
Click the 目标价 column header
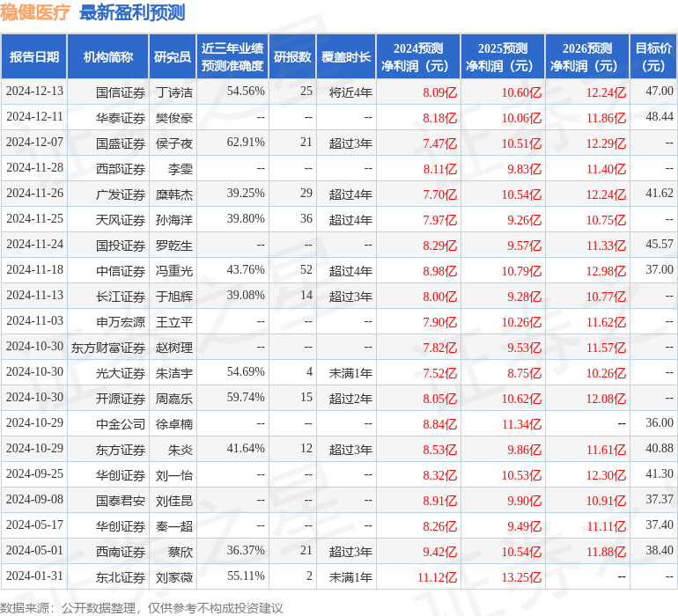click(x=654, y=57)
